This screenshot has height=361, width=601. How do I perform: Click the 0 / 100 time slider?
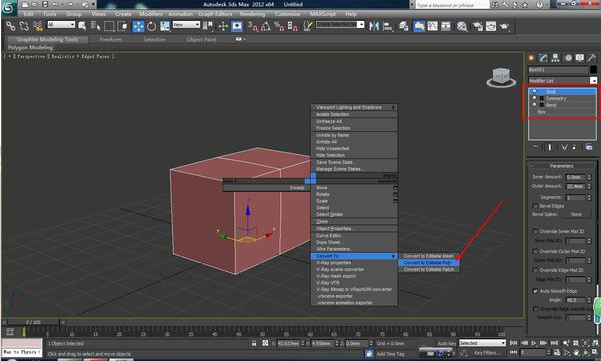(33, 322)
